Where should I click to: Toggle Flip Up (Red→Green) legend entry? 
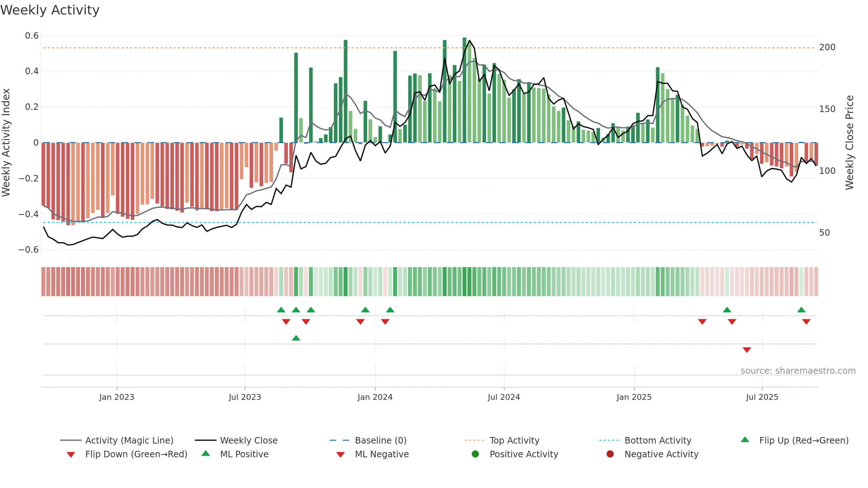[795, 440]
